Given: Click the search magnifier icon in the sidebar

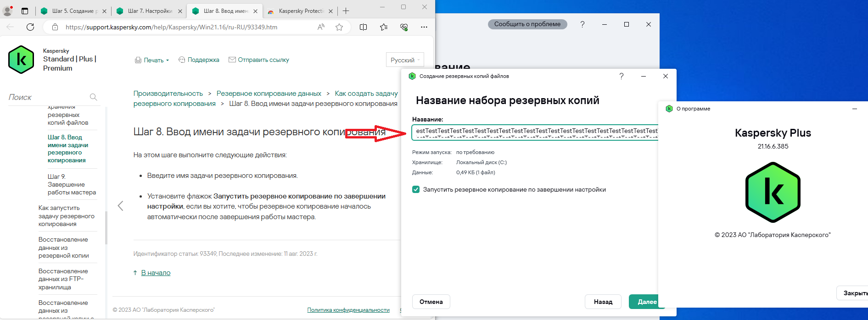Looking at the screenshot, I should click(94, 97).
